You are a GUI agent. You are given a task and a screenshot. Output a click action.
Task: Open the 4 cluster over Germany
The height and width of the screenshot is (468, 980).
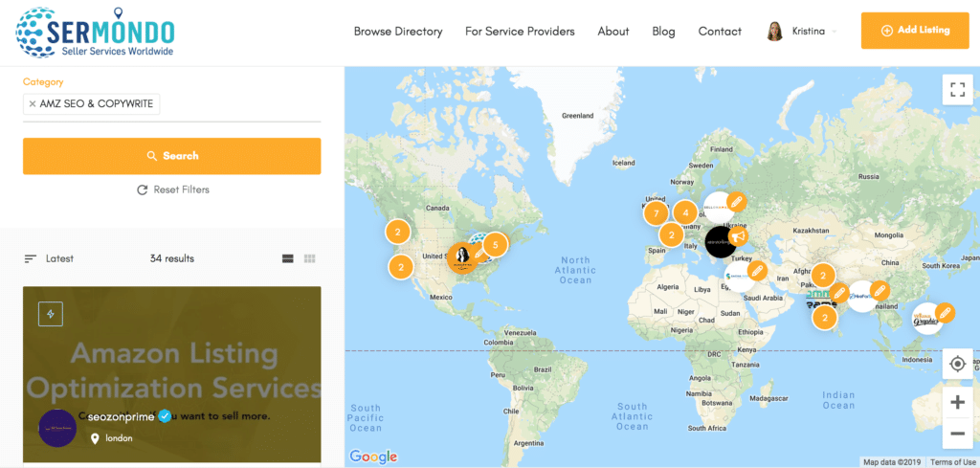tap(685, 212)
